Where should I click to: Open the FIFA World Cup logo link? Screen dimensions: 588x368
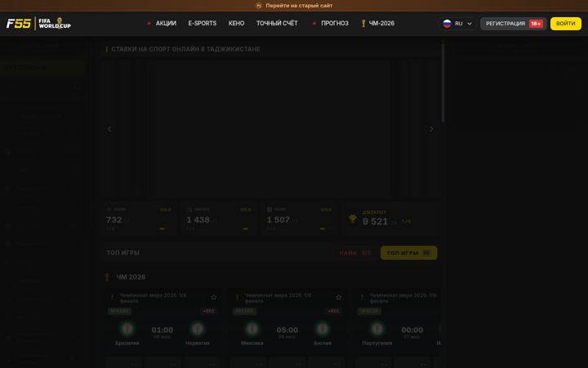(55, 23)
